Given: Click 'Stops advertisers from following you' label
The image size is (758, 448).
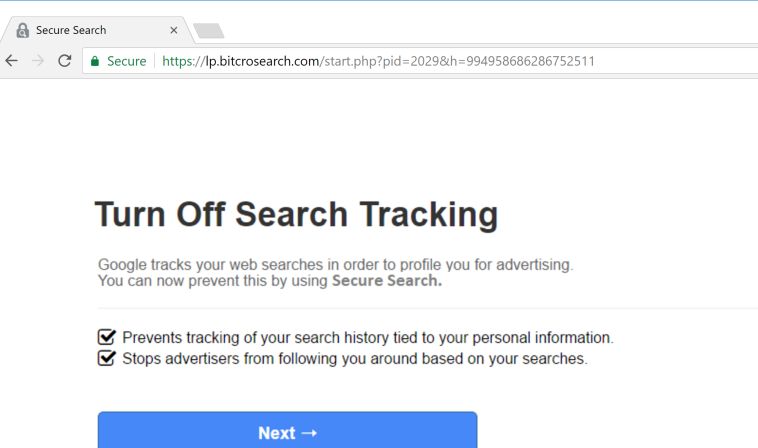Looking at the screenshot, I should (354, 358).
